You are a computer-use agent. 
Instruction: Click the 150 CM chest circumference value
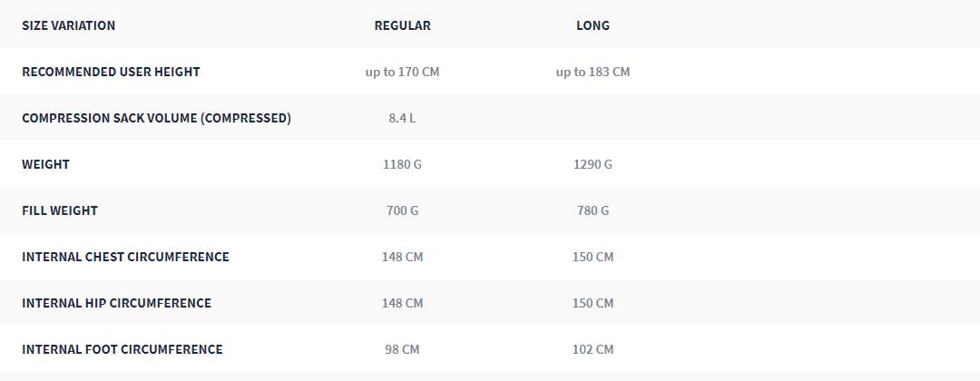click(593, 257)
